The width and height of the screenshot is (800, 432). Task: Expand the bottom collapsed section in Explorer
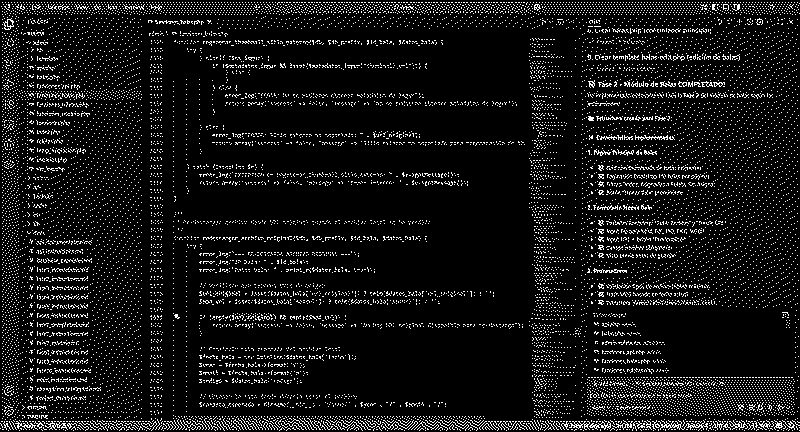coord(30,416)
